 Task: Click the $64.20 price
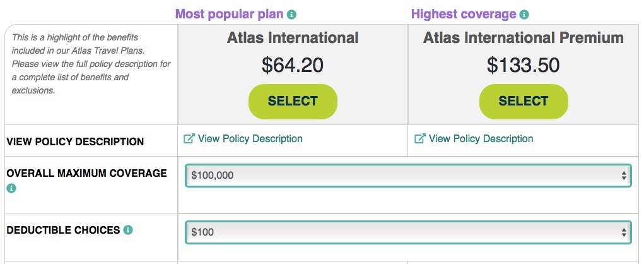[x=293, y=66]
